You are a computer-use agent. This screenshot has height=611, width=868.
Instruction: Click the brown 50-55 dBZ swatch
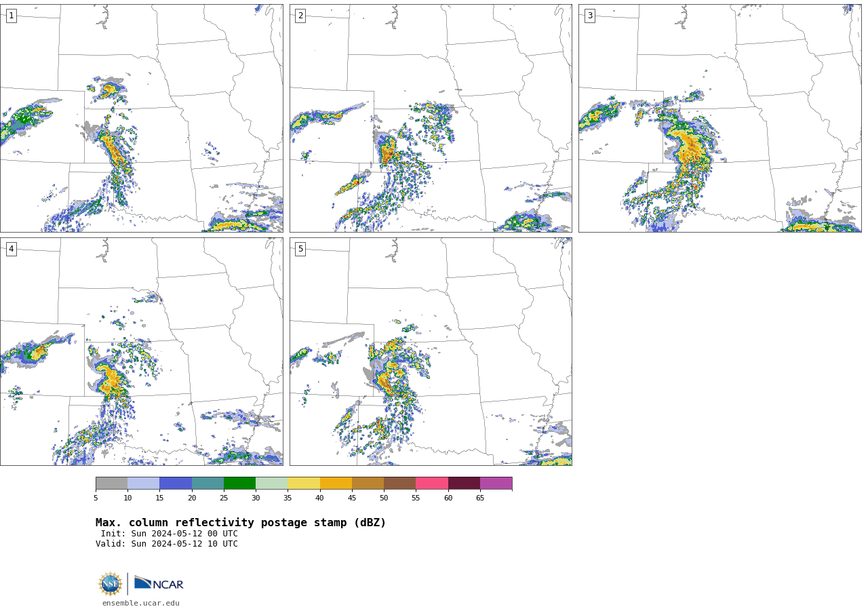(399, 484)
